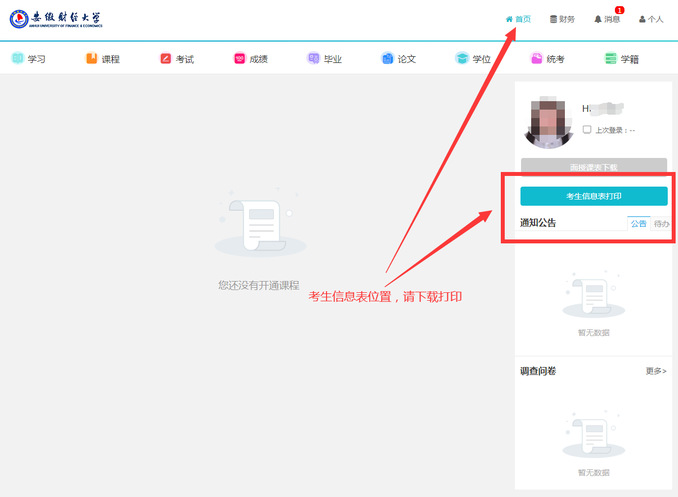Open 消息 messages with notification badge
The width and height of the screenshot is (678, 497).
[607, 19]
